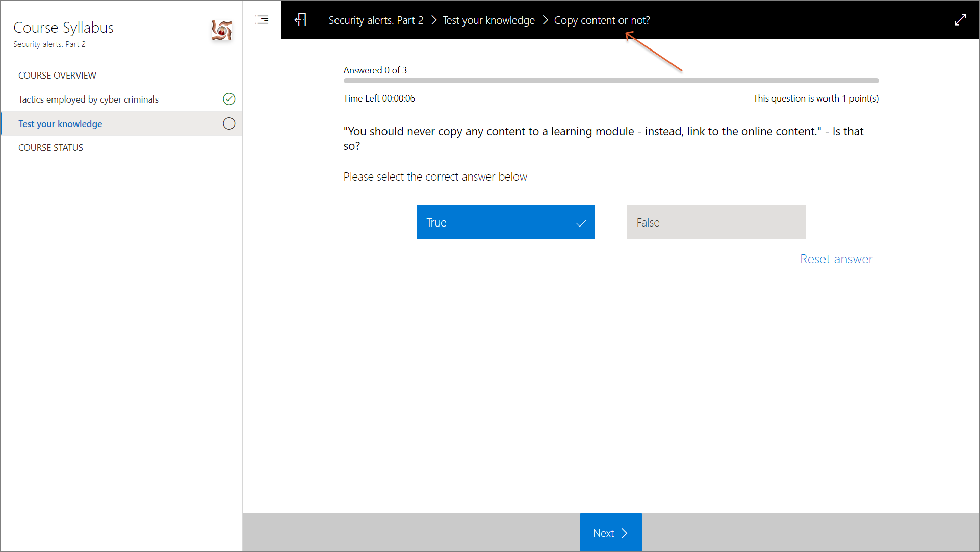Click Test your knowledge breadcrumb
This screenshot has width=980, height=552.
point(488,20)
